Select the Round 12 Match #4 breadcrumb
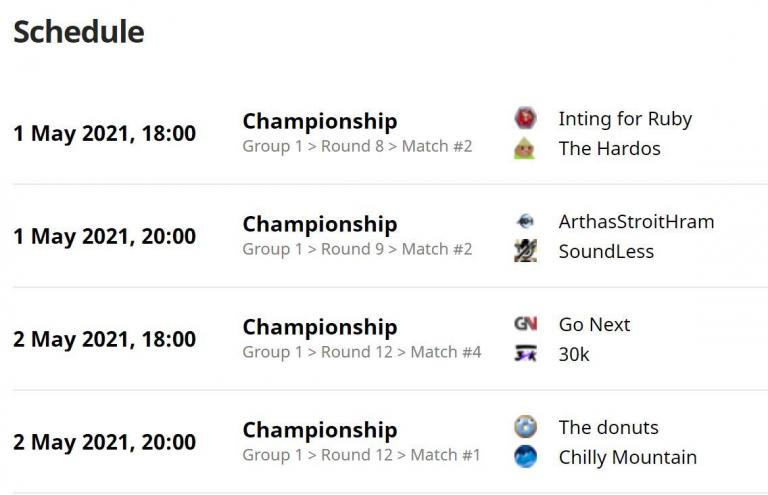Image resolution: width=768 pixels, height=495 pixels. click(x=361, y=352)
